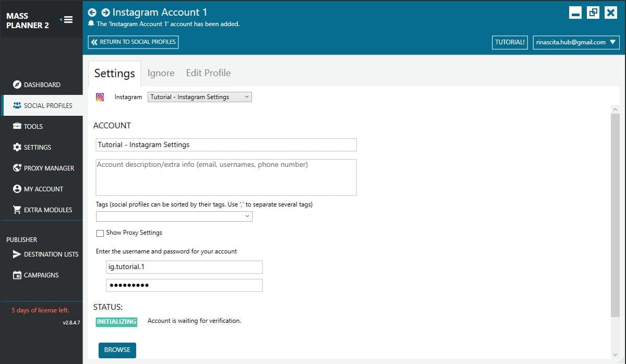
Task: Click the ACCOUNT section heading
Action: coord(112,126)
